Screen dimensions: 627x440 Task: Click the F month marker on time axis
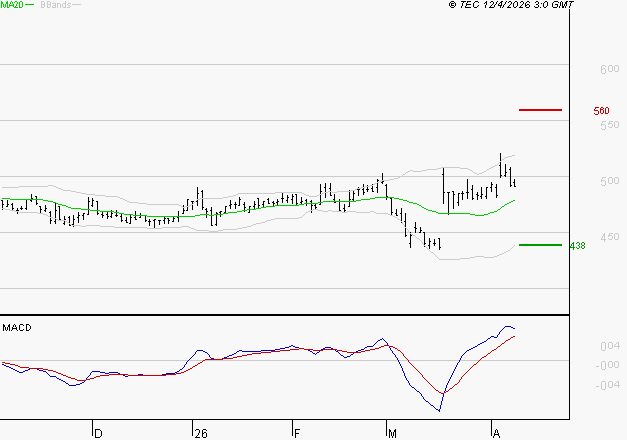tap(297, 433)
